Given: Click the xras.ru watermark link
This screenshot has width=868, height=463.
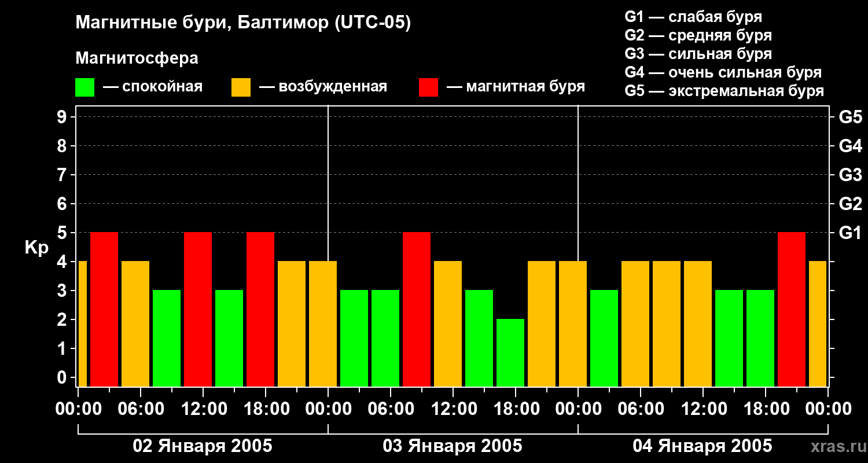Looking at the screenshot, I should [x=836, y=446].
